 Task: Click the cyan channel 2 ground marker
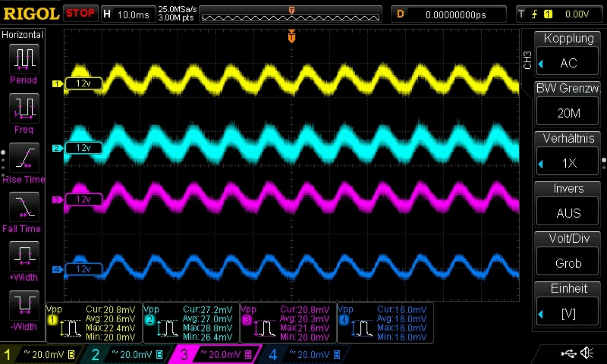[x=57, y=148]
